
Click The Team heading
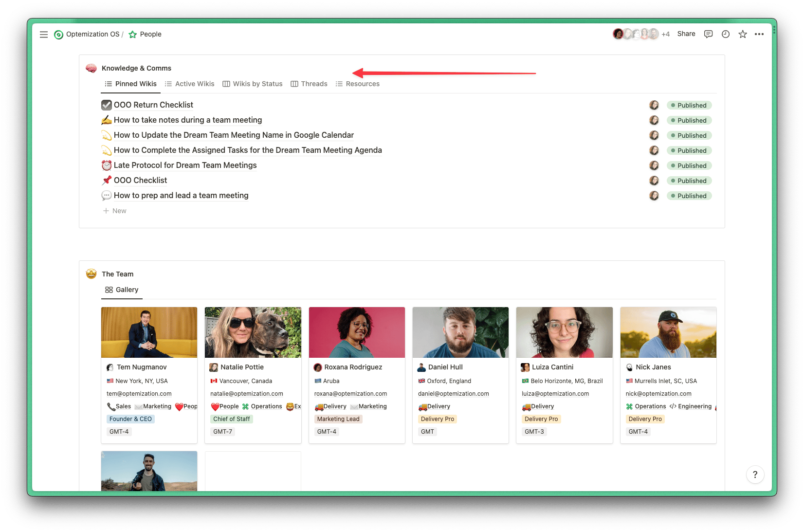point(117,274)
